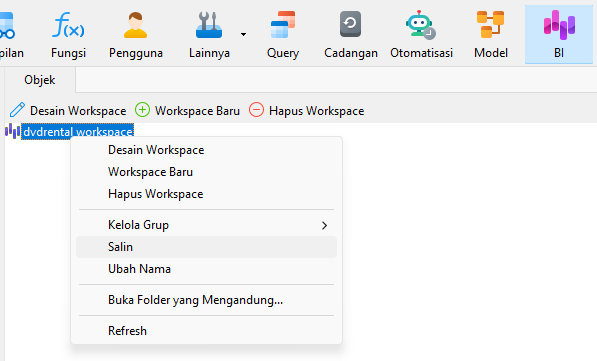Image resolution: width=597 pixels, height=361 pixels.
Task: Expand the Lainnya dropdown arrow
Action: 243,34
